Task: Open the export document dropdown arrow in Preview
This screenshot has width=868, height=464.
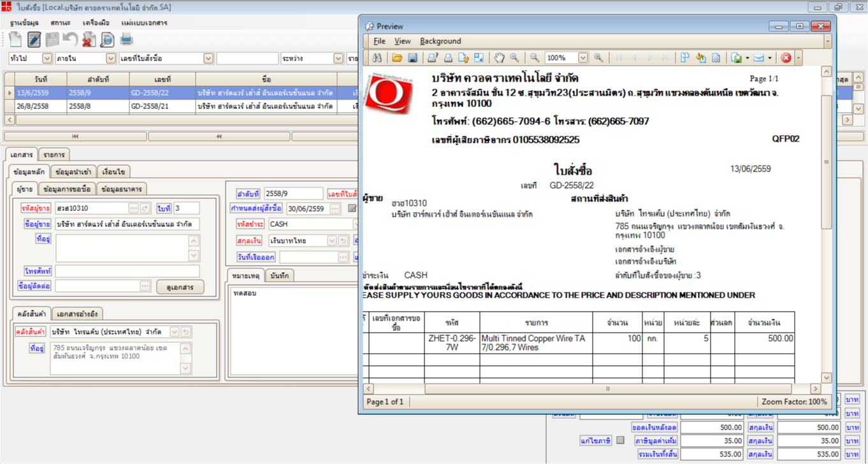Action: click(747, 57)
